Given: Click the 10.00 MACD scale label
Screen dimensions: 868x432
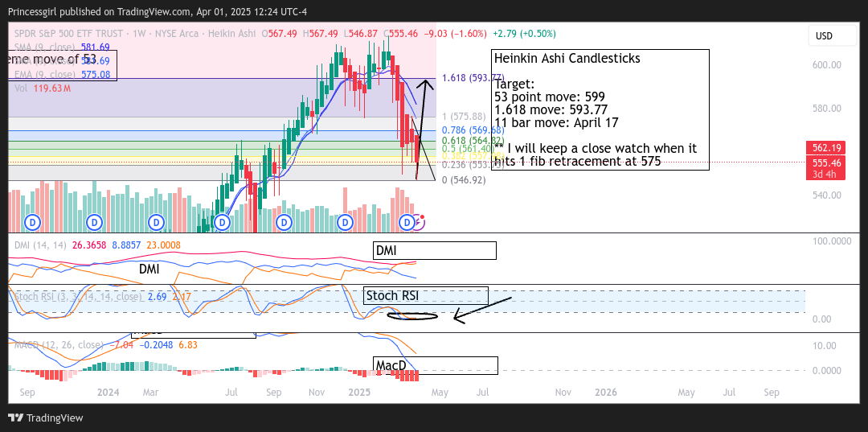Looking at the screenshot, I should pyautogui.click(x=823, y=346).
